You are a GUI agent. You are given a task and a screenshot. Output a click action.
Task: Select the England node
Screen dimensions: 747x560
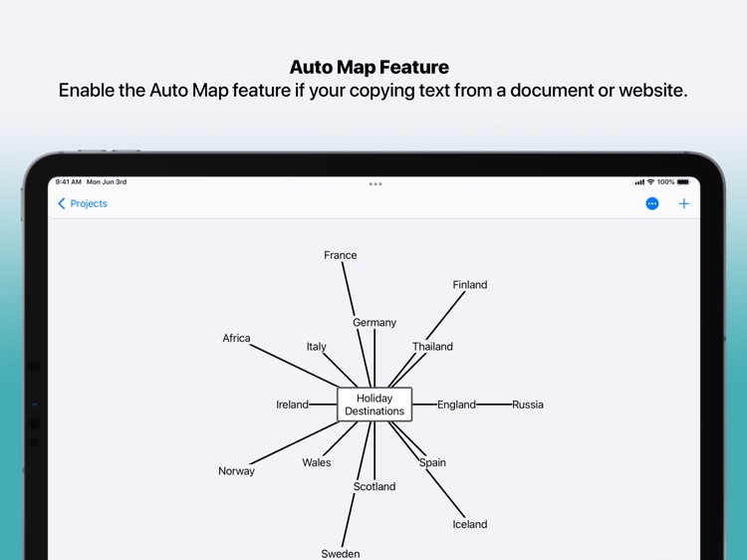click(x=456, y=405)
